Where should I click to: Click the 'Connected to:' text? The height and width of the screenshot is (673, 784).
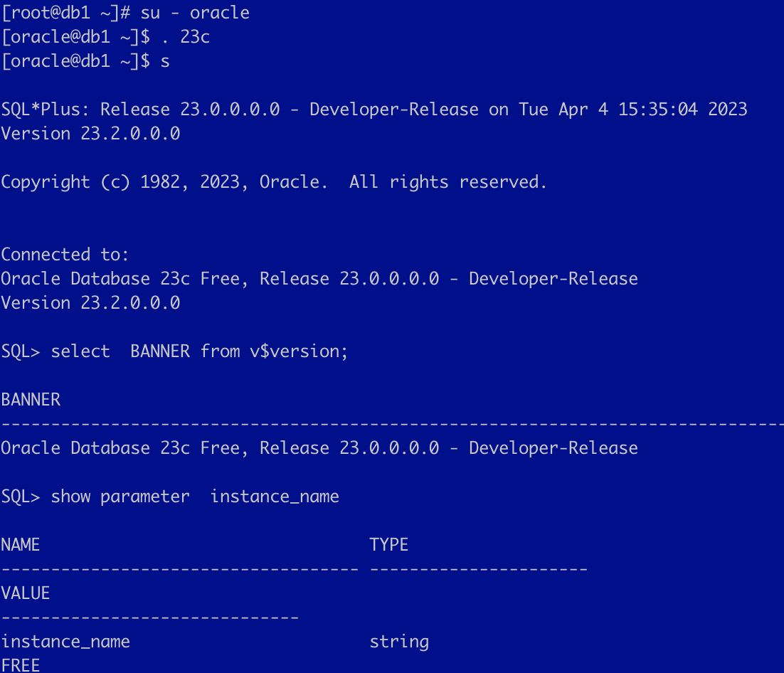65,255
